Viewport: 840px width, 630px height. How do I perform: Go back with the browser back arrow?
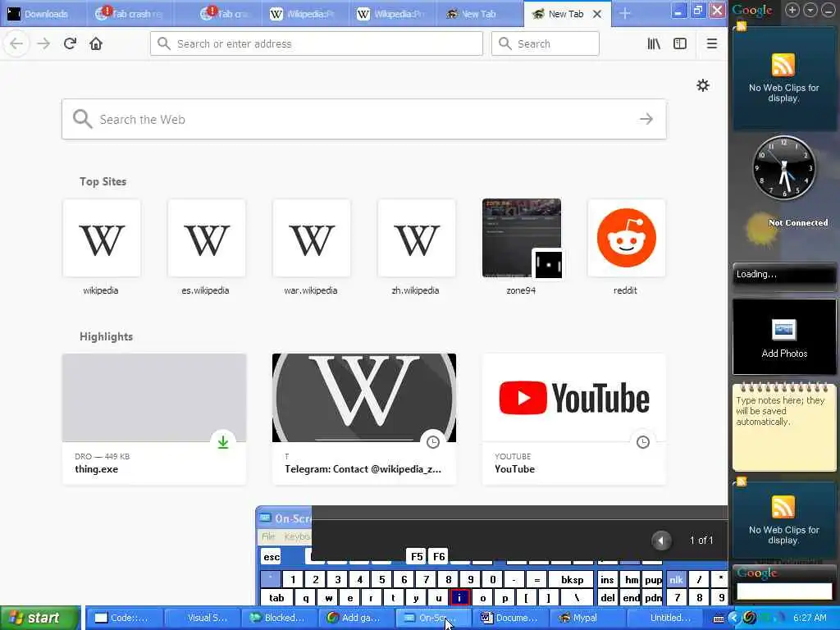(16, 43)
